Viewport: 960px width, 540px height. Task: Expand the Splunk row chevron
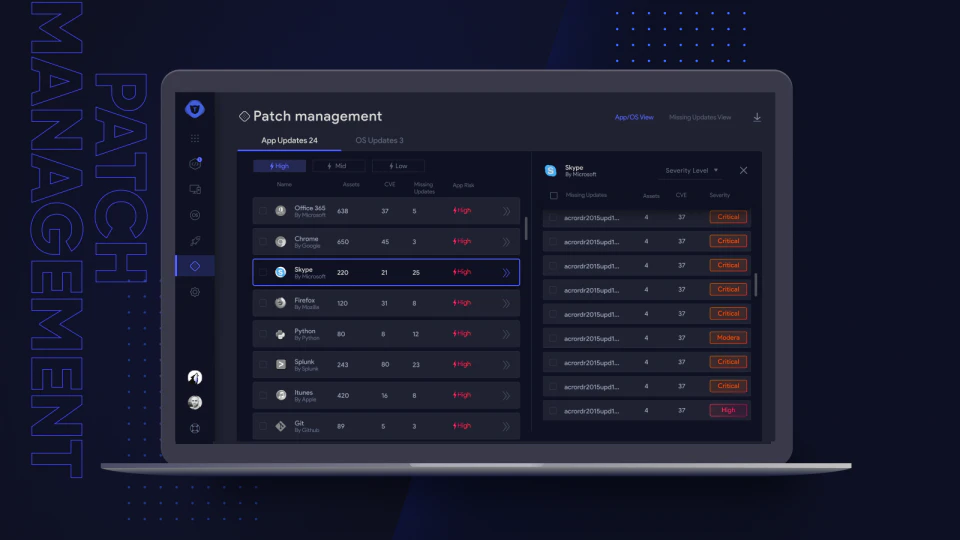click(506, 365)
